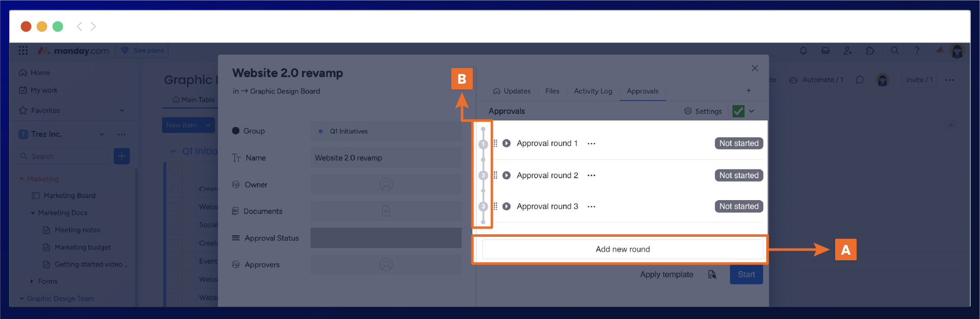This screenshot has height=319, width=980.
Task: Open the apps puzzle piece icon
Action: click(x=870, y=51)
